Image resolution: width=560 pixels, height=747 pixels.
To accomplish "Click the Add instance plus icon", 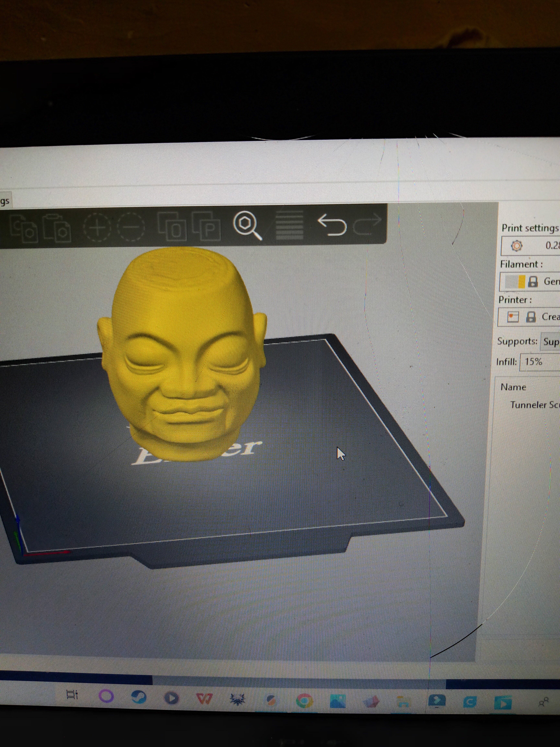I will 97,227.
